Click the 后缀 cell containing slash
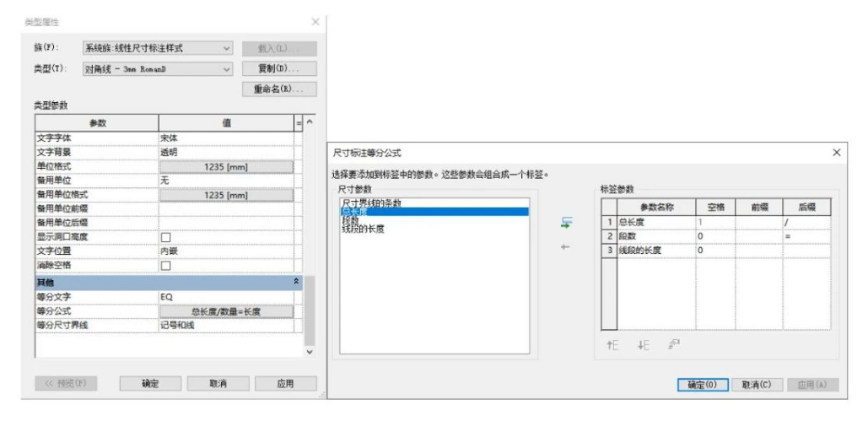Viewport: 868px width, 421px height. (x=806, y=222)
